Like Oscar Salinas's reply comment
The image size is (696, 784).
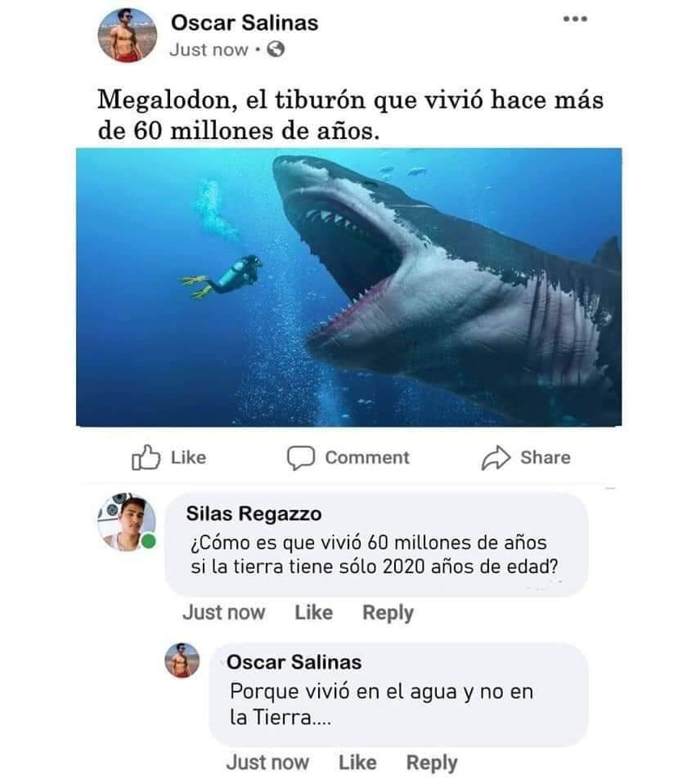pos(357,763)
